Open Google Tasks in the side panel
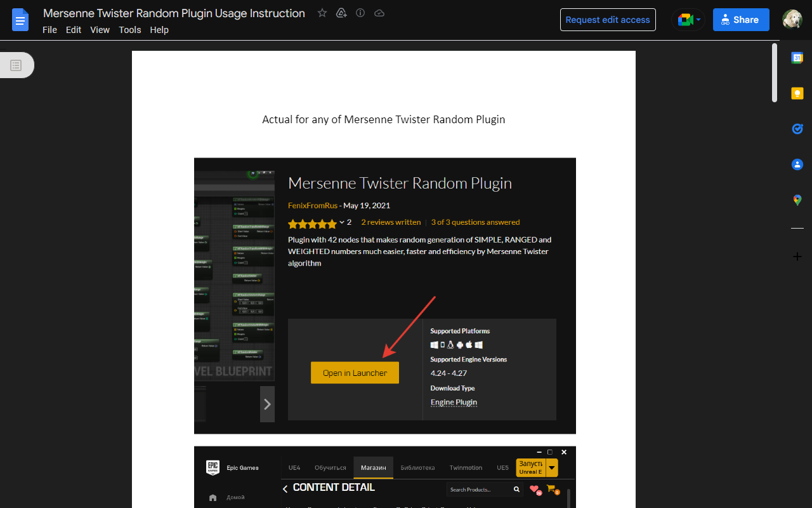The image size is (812, 508). point(797,128)
